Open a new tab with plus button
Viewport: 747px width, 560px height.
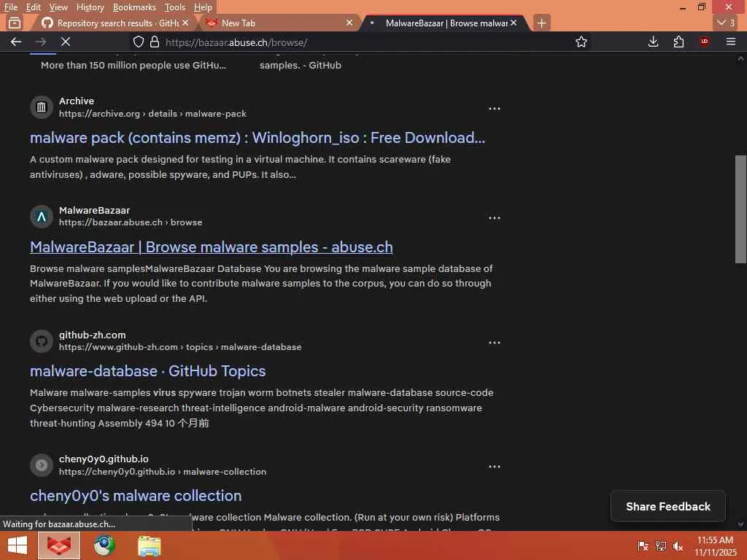click(541, 23)
